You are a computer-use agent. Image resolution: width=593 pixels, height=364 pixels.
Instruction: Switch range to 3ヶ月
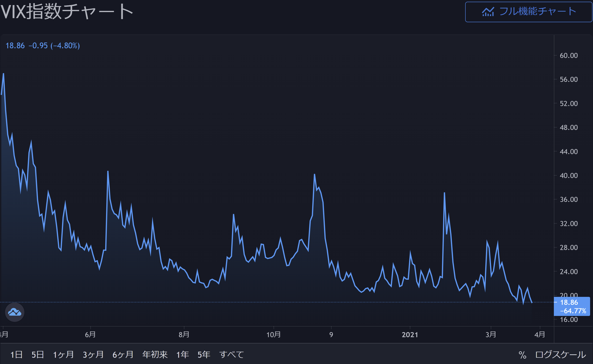[93, 355]
